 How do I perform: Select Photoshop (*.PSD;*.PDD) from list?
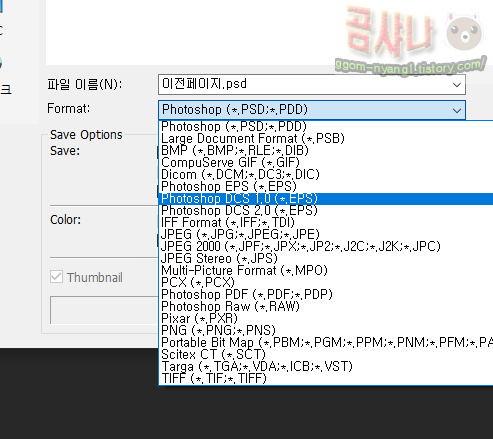(x=326, y=127)
